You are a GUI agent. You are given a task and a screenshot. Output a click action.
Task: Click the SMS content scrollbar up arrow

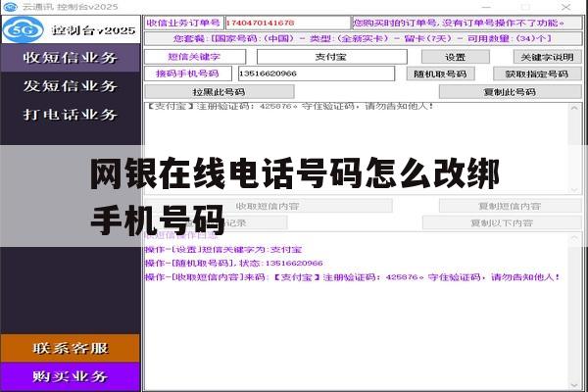click(574, 109)
